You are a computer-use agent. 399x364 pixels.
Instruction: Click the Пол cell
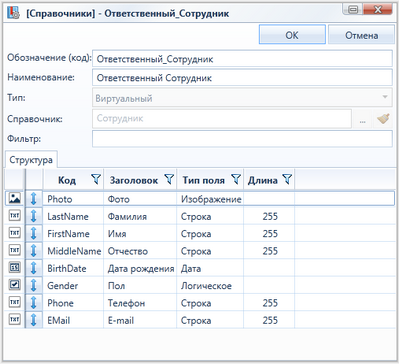[140, 286]
